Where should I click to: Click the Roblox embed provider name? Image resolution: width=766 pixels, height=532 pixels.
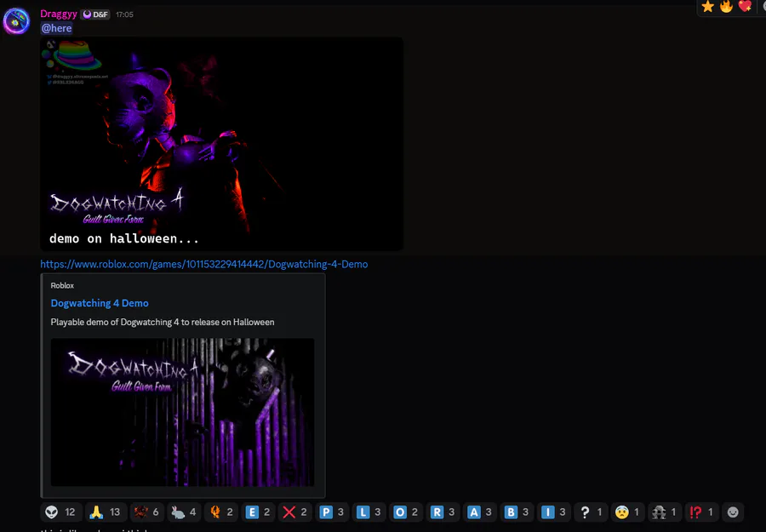(x=62, y=285)
